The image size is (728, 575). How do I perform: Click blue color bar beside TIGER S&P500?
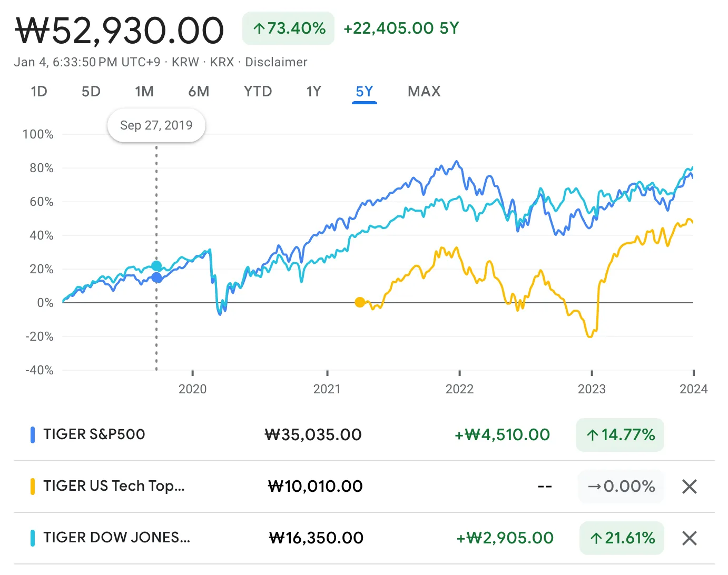tap(33, 435)
